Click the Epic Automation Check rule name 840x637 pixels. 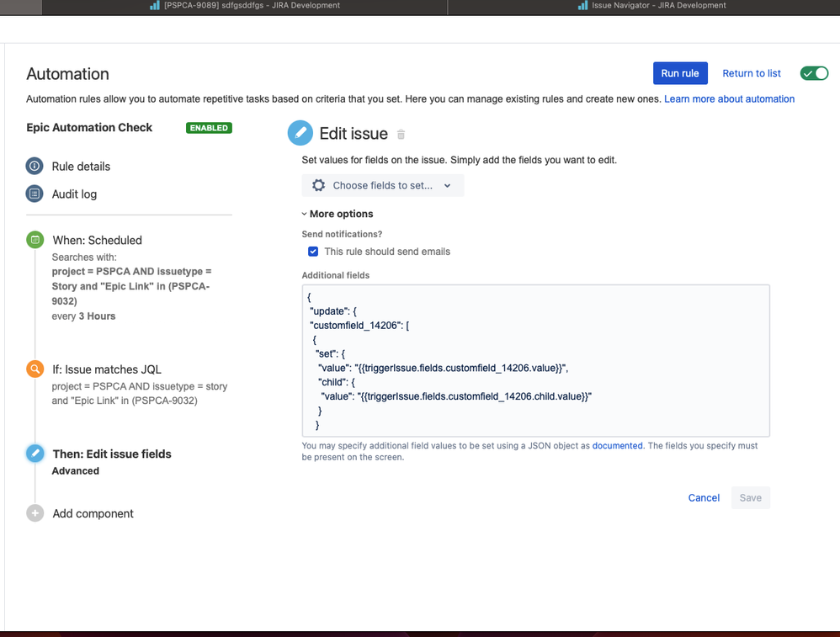(x=89, y=128)
